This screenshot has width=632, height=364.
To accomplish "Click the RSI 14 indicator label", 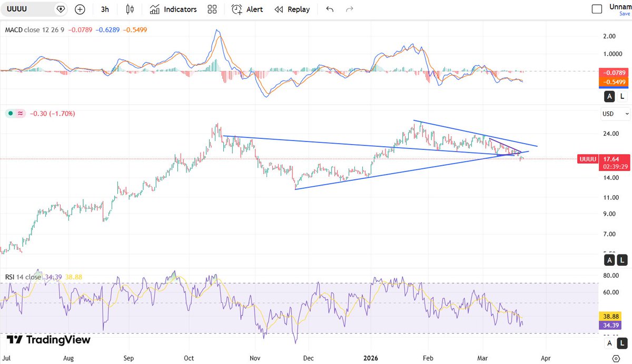I will tap(23, 277).
